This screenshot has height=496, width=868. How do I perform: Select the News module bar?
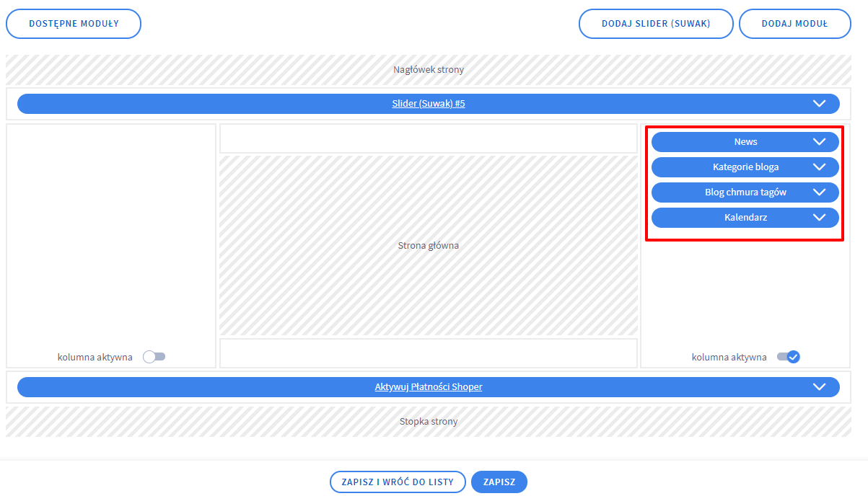(x=745, y=142)
